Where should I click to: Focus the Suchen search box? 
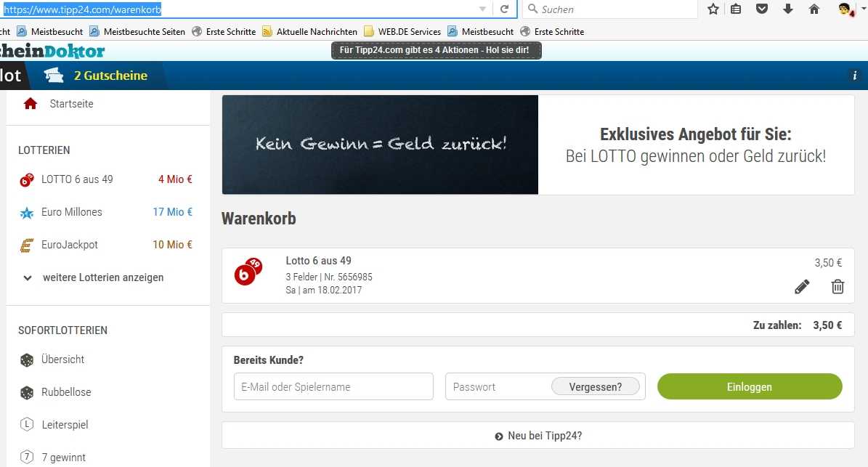[x=609, y=9]
